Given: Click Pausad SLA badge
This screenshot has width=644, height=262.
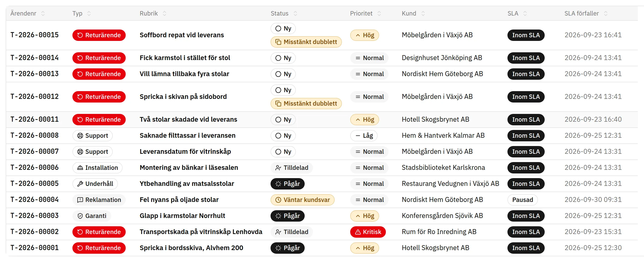Looking at the screenshot, I should 523,200.
